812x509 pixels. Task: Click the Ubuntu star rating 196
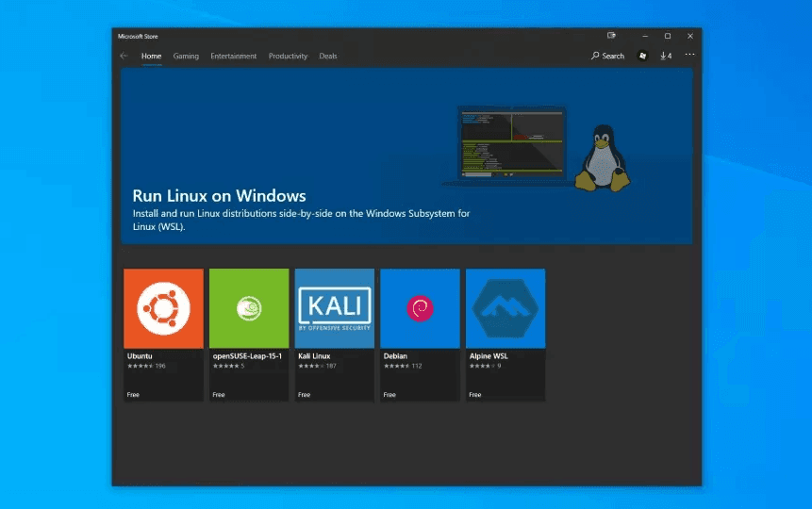[x=146, y=366]
